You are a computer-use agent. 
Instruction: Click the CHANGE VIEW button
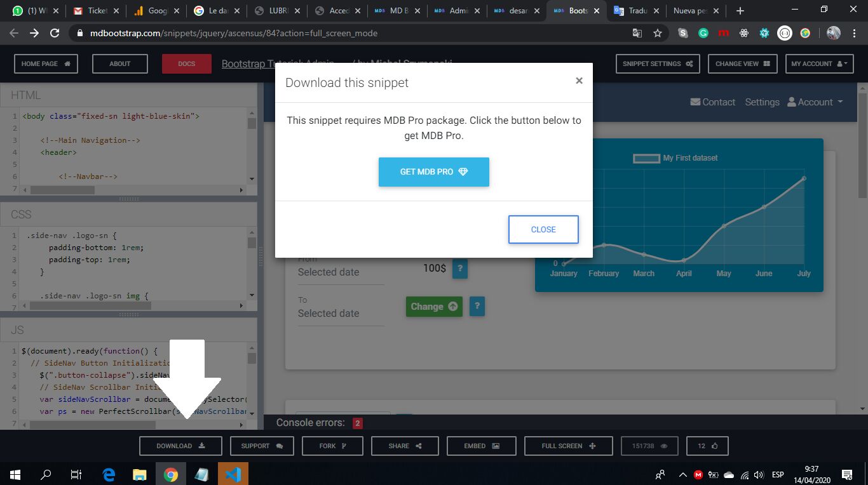(743, 63)
